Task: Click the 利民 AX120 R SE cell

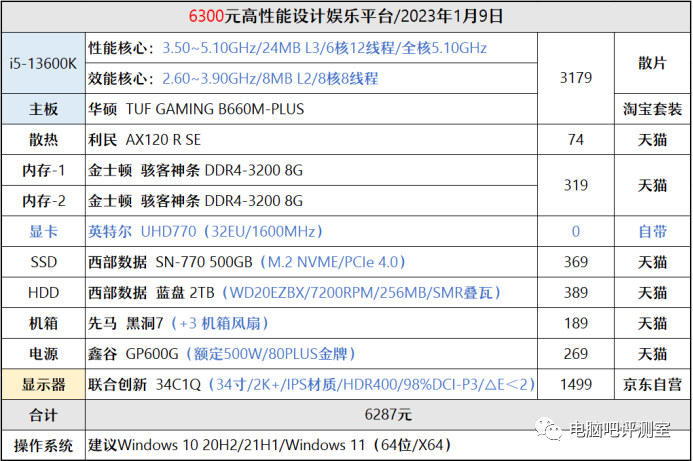Action: point(311,140)
